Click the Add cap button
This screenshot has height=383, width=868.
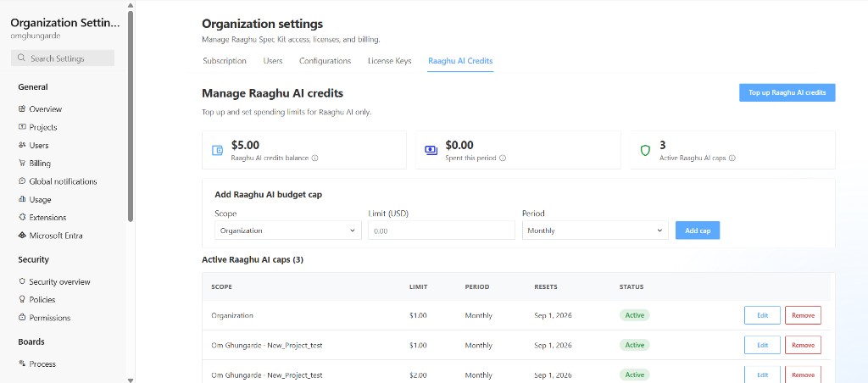[698, 230]
